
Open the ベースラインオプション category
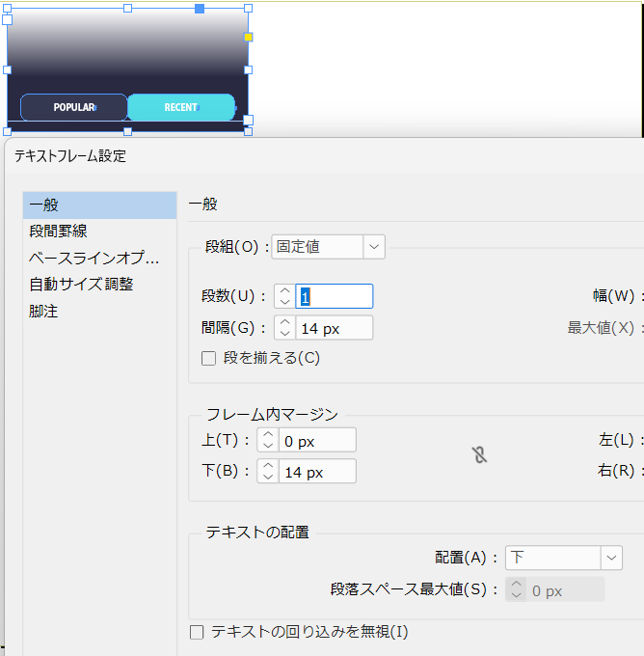click(x=93, y=258)
